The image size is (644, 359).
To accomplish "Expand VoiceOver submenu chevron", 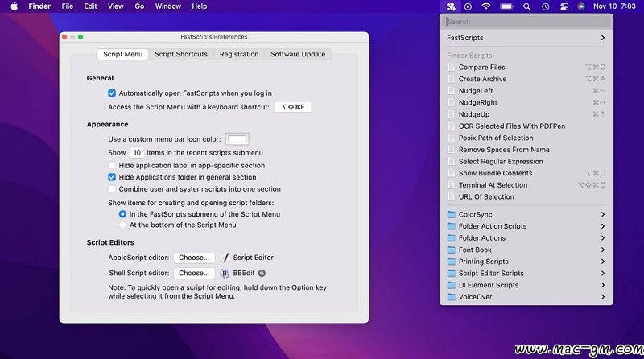I will (602, 296).
